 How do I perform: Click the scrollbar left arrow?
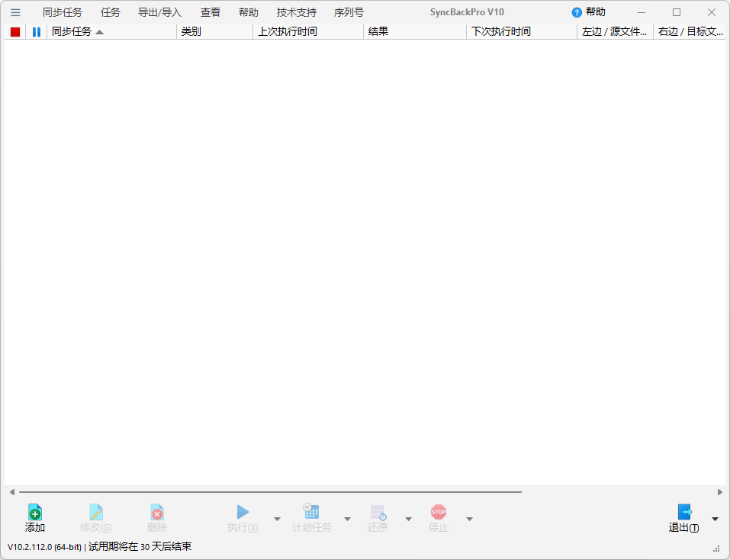click(12, 492)
